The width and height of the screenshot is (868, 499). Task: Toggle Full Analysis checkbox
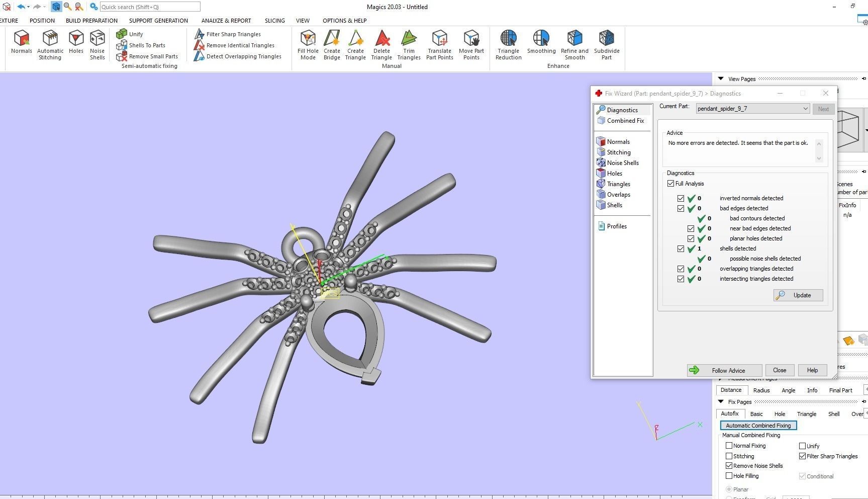coord(670,184)
